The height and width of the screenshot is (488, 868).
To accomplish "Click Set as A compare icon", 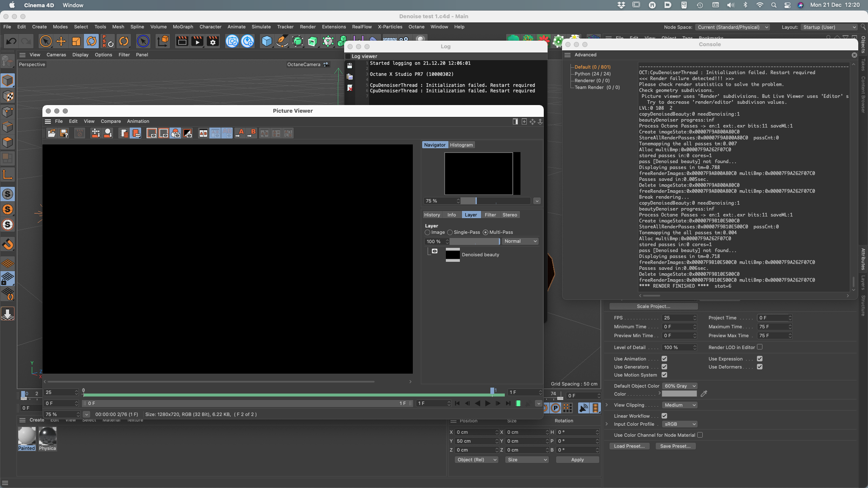I will (x=240, y=133).
